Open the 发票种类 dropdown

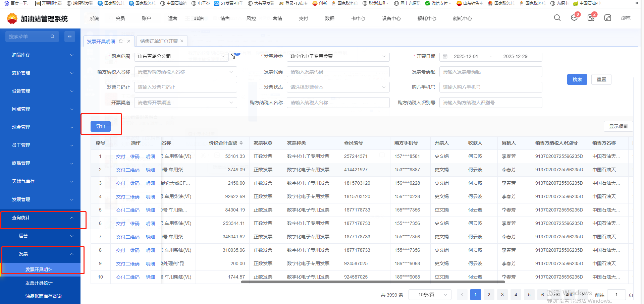click(x=338, y=56)
